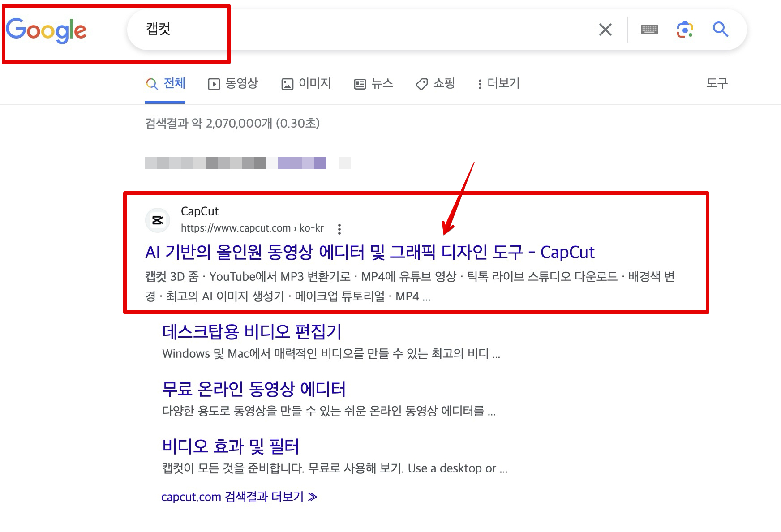Open the on-screen keyboard icon
The image size is (781, 532).
coord(649,30)
